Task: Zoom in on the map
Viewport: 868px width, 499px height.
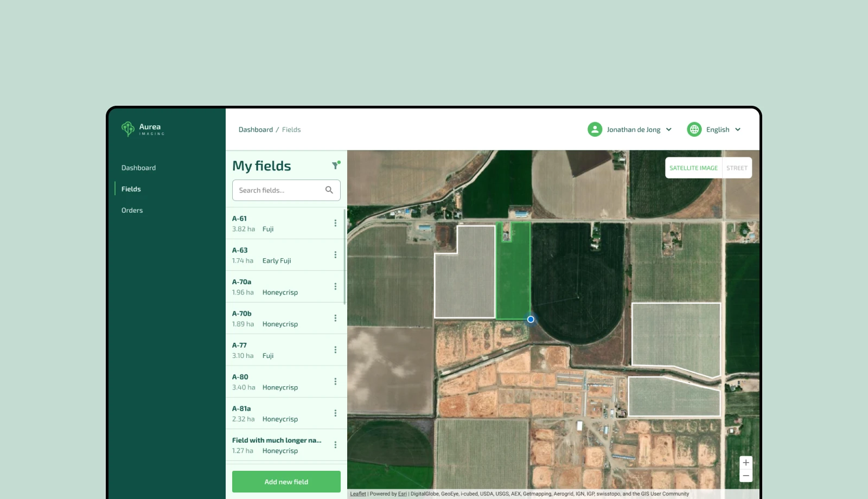Action: (746, 463)
